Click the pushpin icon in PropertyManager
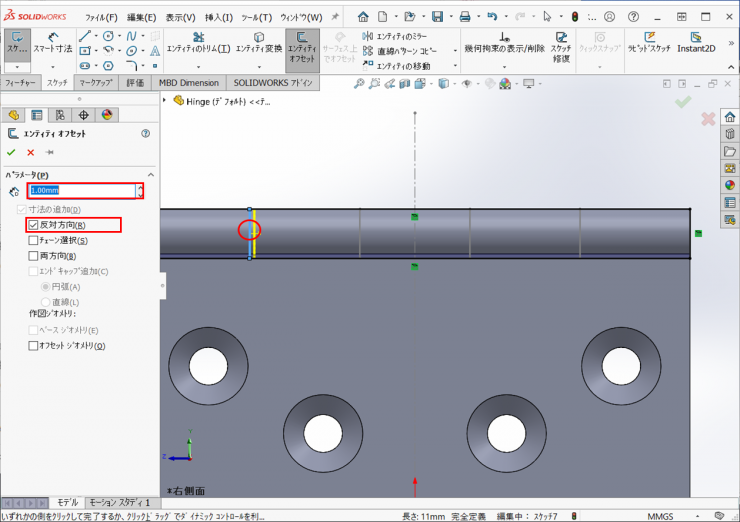The image size is (740, 522). [49, 152]
